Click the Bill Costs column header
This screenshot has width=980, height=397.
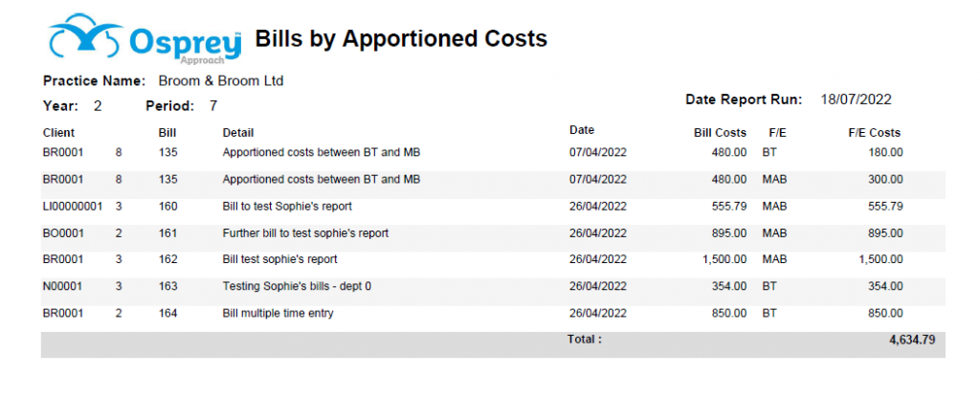720,133
